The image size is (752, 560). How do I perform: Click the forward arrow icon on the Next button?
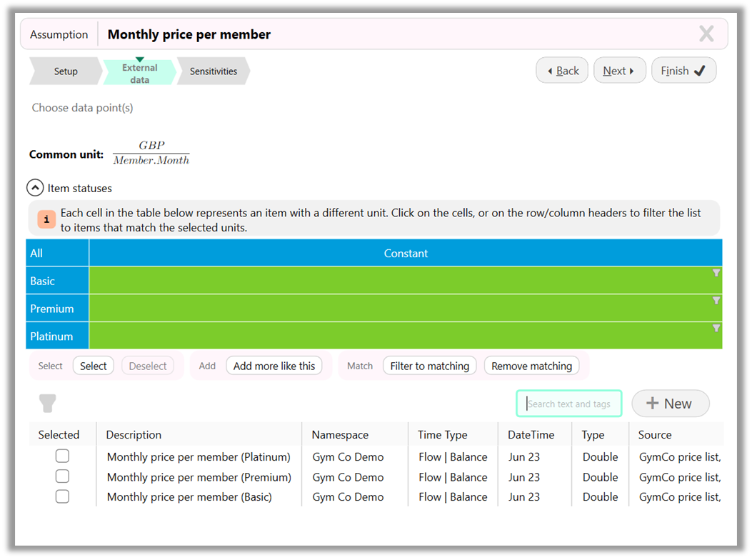click(x=633, y=69)
